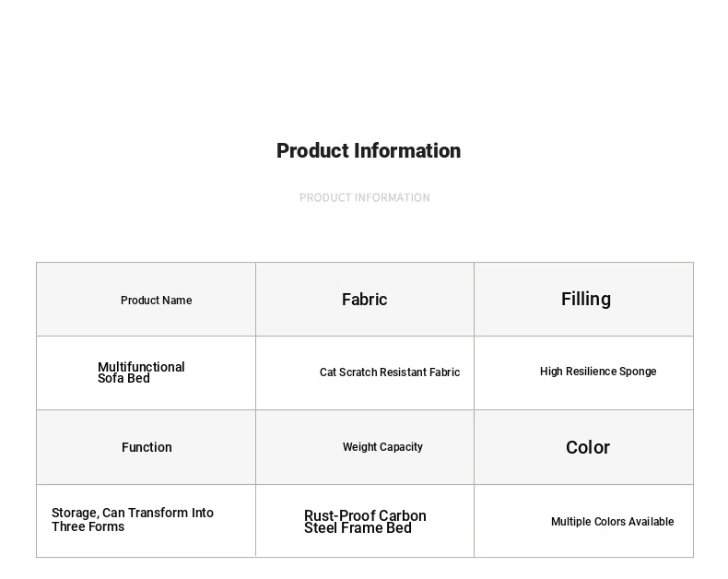Select the Multifunctional Sofa Bed text
Viewport: 728px width, 579px height.
(141, 372)
